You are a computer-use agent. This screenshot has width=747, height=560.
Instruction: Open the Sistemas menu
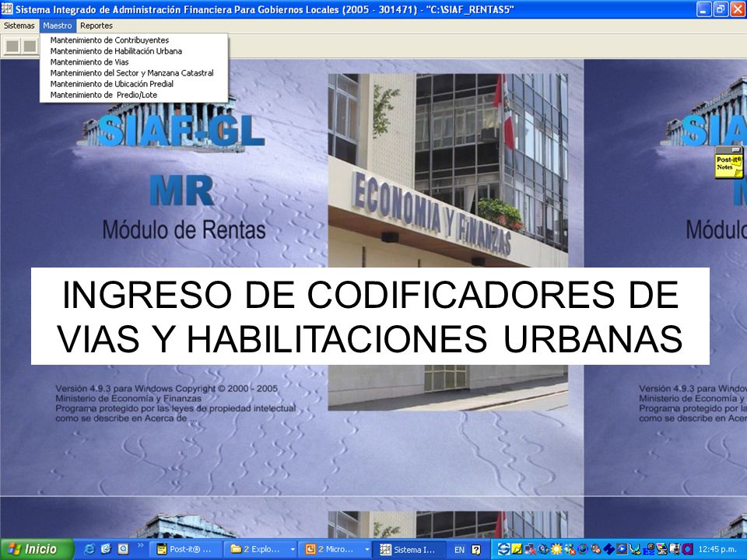click(19, 26)
